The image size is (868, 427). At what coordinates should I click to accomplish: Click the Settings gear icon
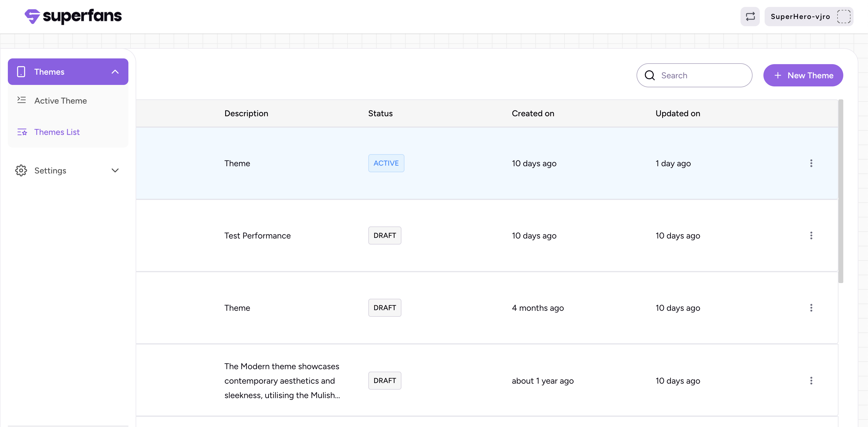tap(21, 170)
